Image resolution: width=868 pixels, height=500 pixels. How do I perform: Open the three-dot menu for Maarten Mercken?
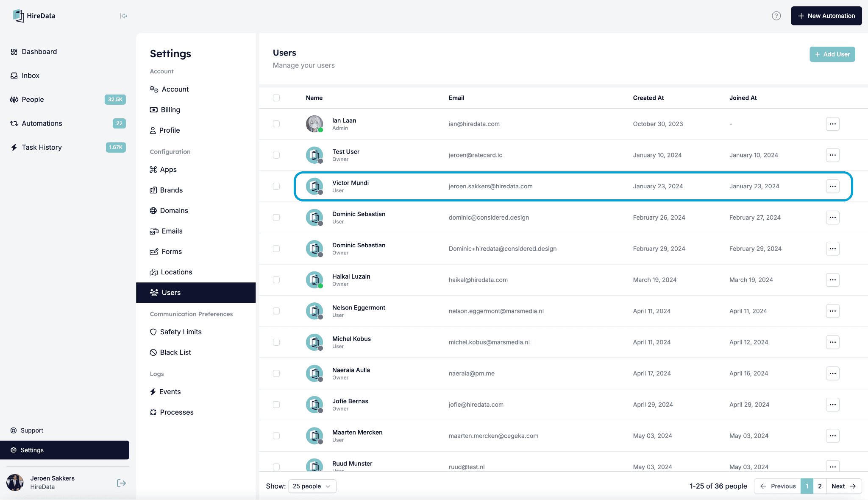[832, 436]
